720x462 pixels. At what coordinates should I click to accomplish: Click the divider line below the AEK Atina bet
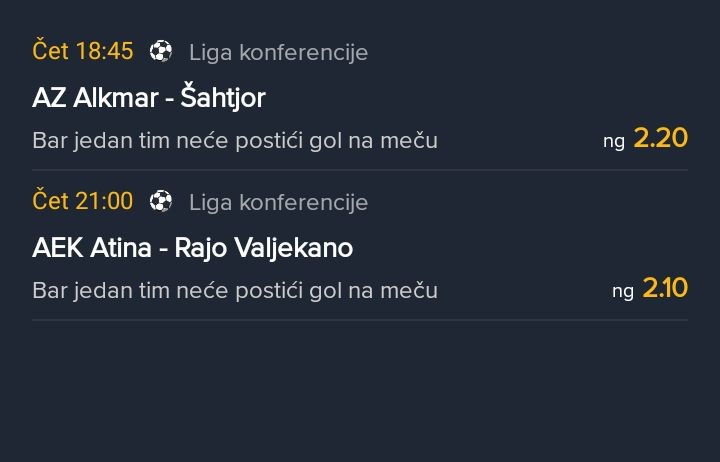point(360,320)
